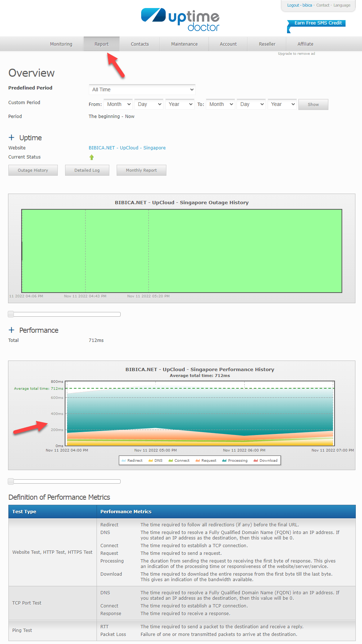Go to the Affiliate tab

click(305, 44)
